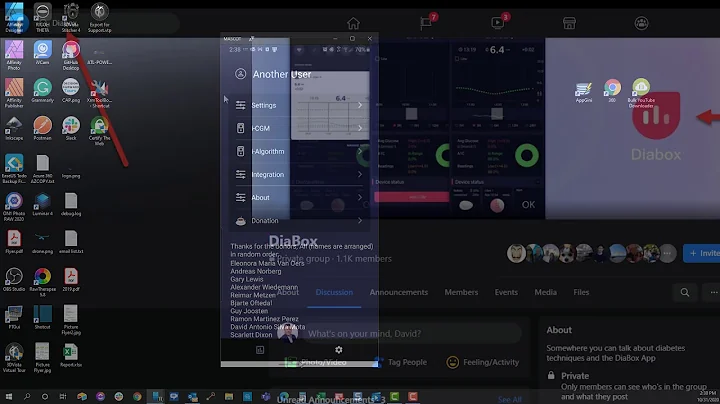Open Certify The Web shortcut
This screenshot has width=720, height=404.
(x=99, y=131)
